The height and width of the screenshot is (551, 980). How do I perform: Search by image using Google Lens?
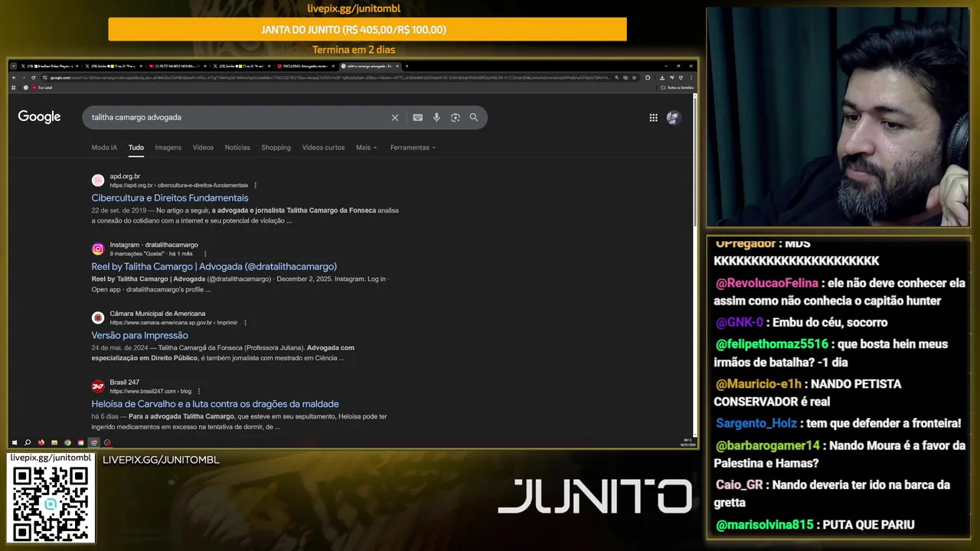[x=456, y=117]
